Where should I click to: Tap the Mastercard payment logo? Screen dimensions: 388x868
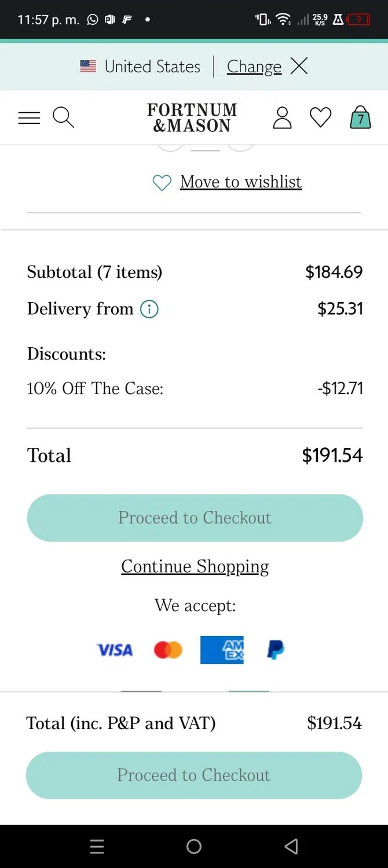(x=168, y=650)
